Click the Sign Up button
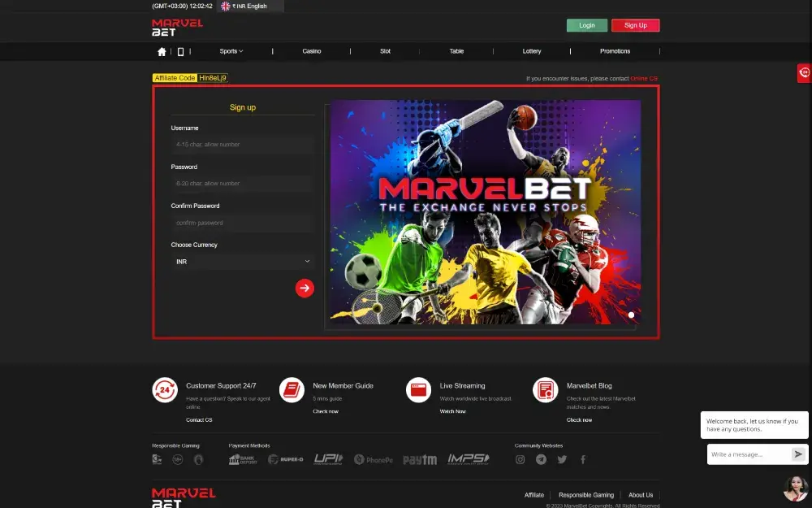This screenshot has width=812, height=508. pyautogui.click(x=636, y=25)
